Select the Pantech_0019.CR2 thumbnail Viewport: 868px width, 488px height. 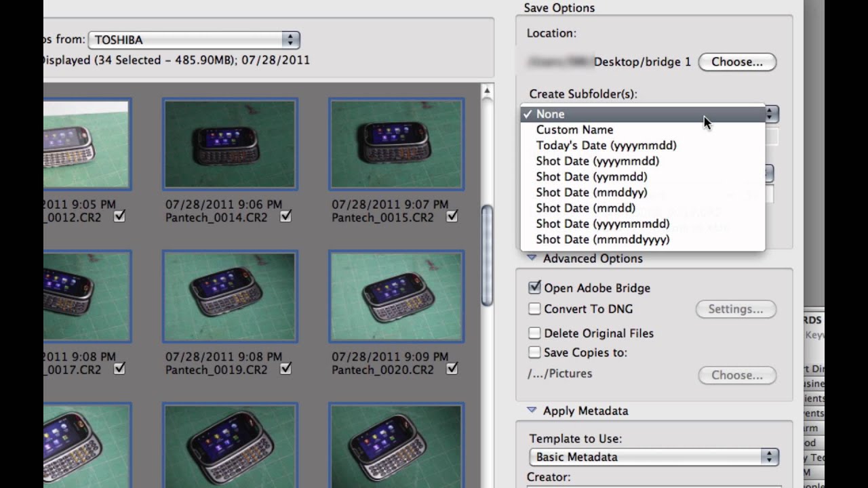pyautogui.click(x=230, y=296)
